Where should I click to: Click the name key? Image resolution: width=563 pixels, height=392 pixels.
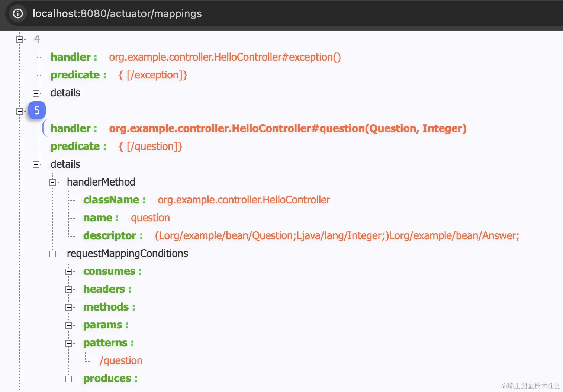pos(101,218)
